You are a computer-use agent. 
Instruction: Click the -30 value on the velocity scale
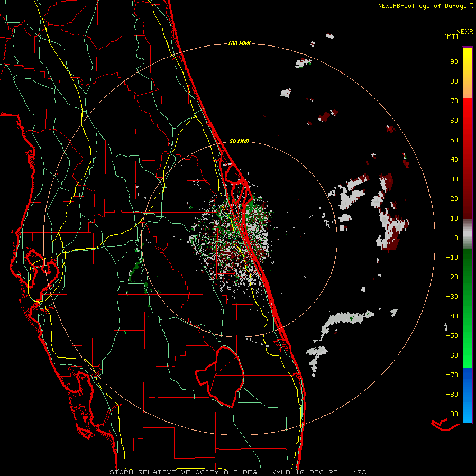click(452, 297)
